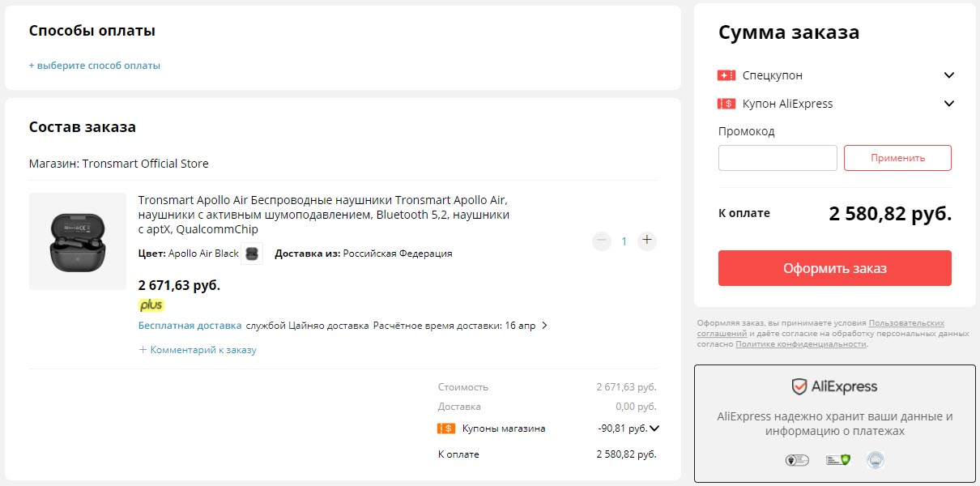Select the Apollo Air Black color swatch

(x=253, y=253)
